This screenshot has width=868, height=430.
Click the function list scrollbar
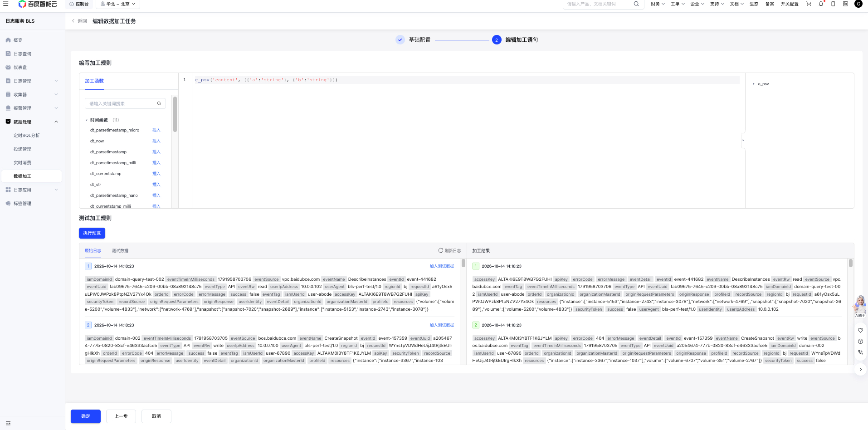(175, 114)
